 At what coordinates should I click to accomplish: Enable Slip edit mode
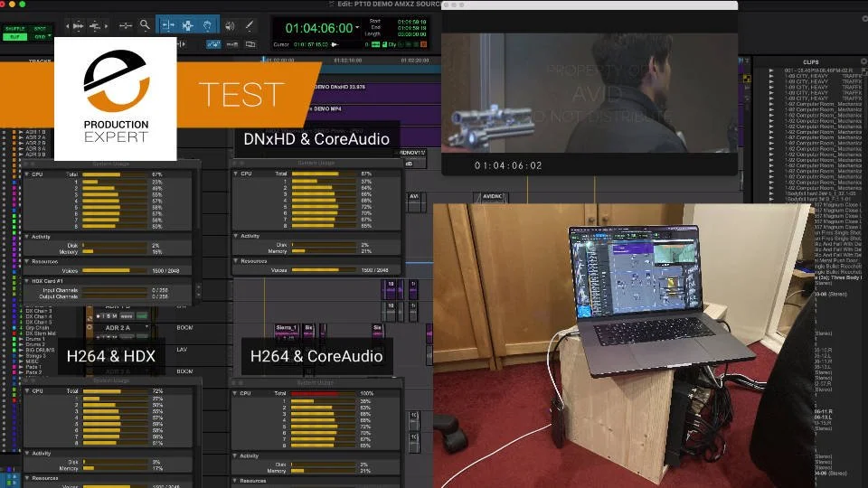15,36
